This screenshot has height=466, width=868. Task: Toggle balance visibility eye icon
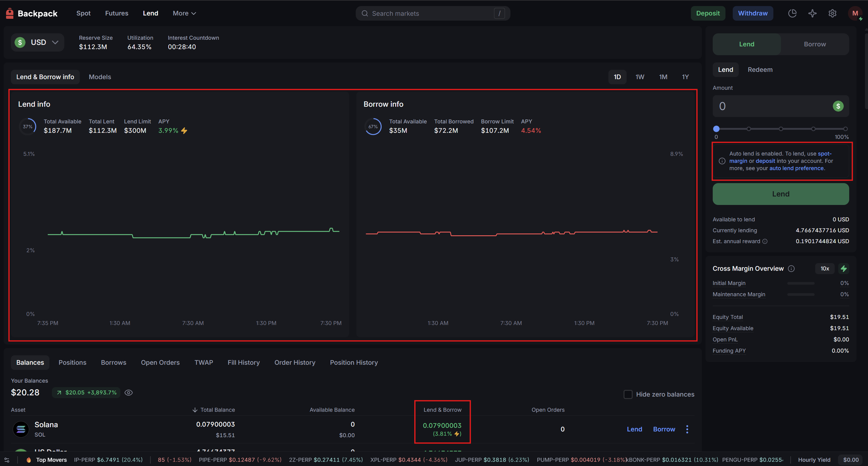pos(128,393)
